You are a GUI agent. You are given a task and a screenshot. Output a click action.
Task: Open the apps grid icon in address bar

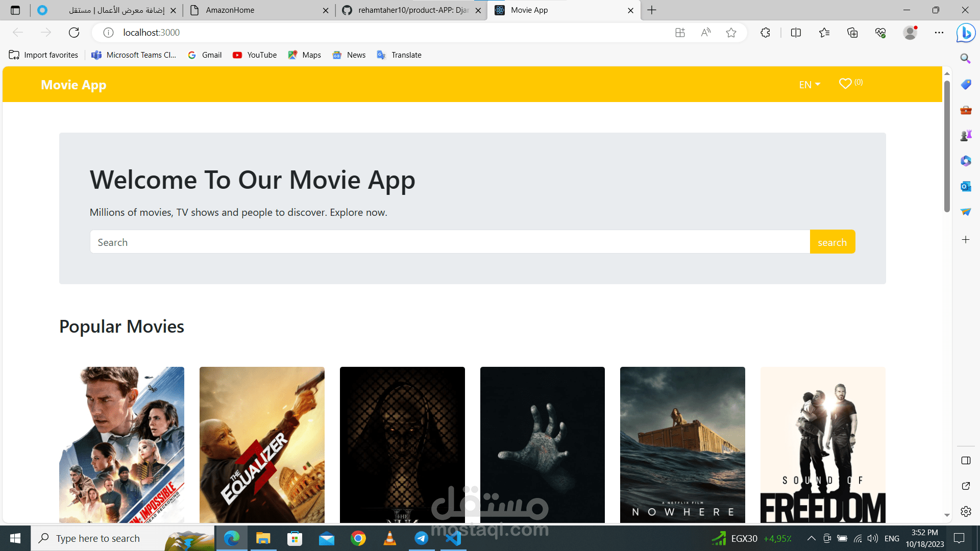pyautogui.click(x=680, y=33)
